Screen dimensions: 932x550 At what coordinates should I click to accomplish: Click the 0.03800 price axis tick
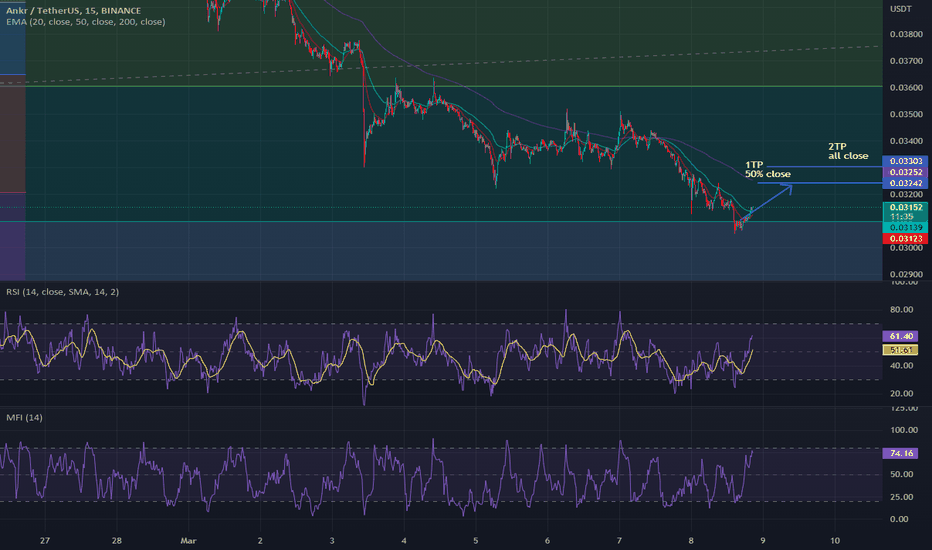(906, 34)
